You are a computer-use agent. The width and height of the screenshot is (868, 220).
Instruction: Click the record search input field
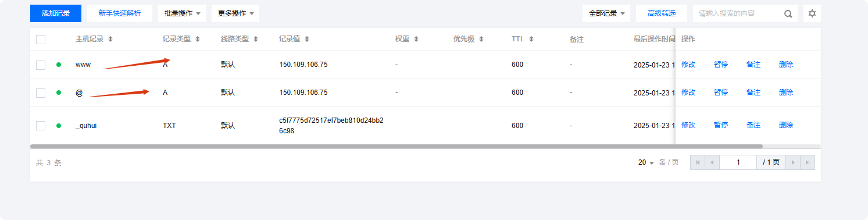tap(738, 13)
